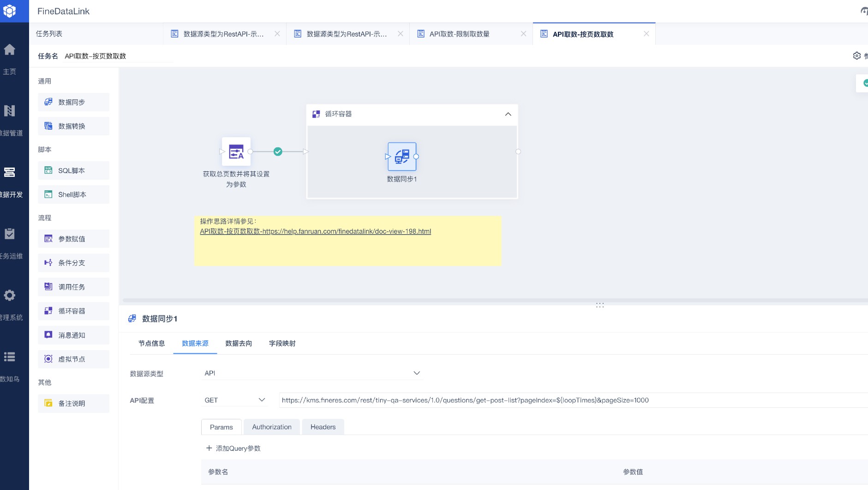Open the 字段映射 tab
Viewport: 868px width, 490px height.
tap(282, 343)
